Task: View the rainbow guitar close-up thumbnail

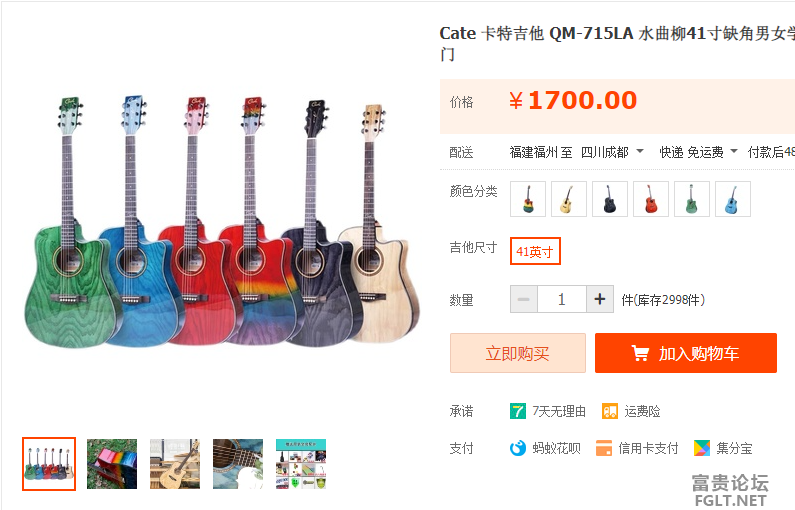Action: pyautogui.click(x=112, y=464)
